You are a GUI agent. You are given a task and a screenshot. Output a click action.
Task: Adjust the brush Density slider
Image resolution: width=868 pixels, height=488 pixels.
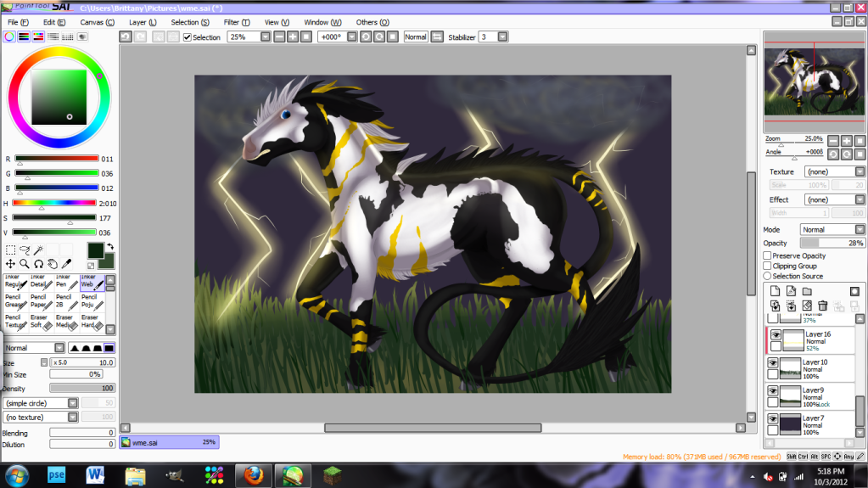coord(82,389)
